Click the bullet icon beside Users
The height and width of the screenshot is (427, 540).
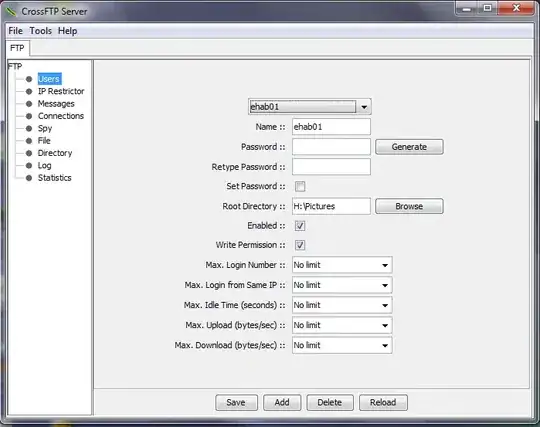29,79
